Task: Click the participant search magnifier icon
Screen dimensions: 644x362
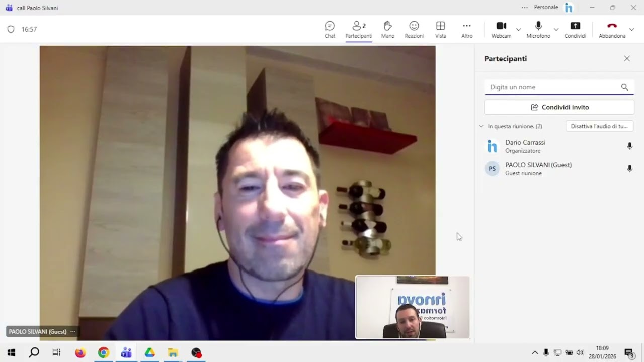Action: [624, 87]
